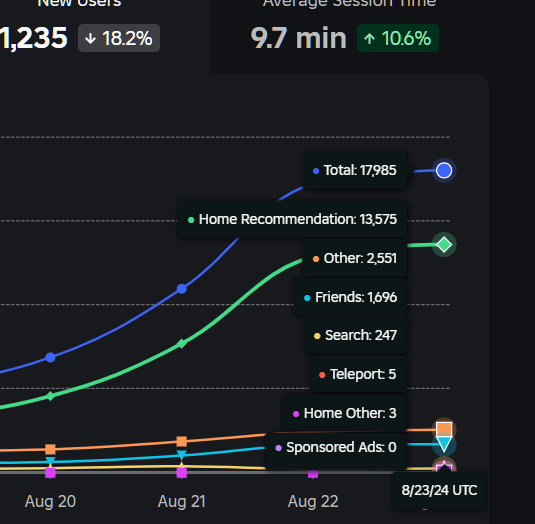Click the blue Total point above Aug 21
Screen dimensions: 535x524
tap(182, 289)
